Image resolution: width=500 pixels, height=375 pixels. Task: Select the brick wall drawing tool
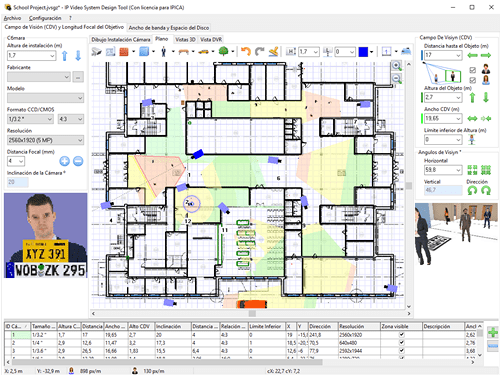click(124, 52)
